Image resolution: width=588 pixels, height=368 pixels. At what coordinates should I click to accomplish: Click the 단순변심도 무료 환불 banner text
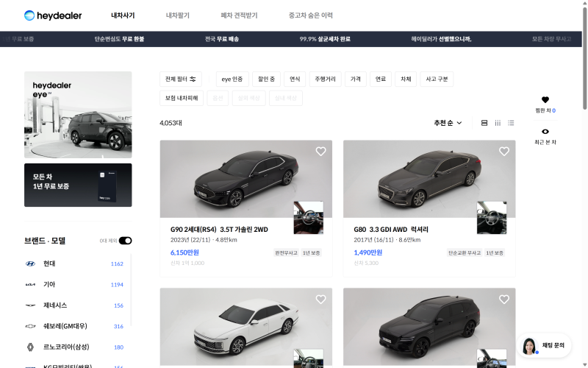coord(119,39)
